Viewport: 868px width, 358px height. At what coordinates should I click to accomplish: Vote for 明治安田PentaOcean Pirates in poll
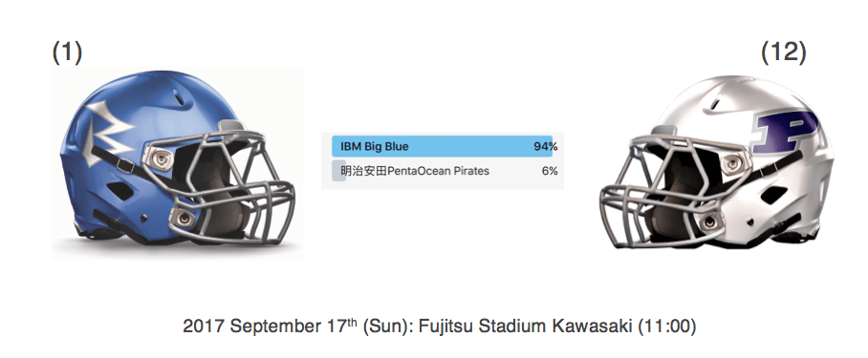[x=443, y=171]
